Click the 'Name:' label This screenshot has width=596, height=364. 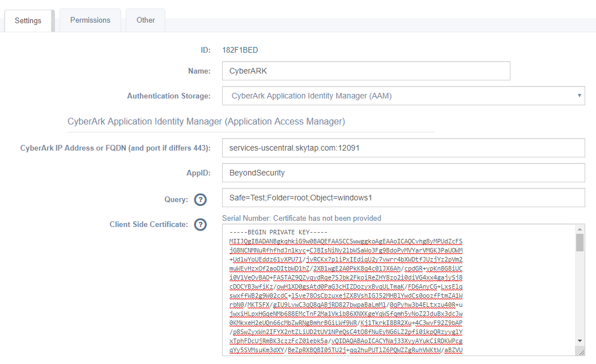[199, 71]
